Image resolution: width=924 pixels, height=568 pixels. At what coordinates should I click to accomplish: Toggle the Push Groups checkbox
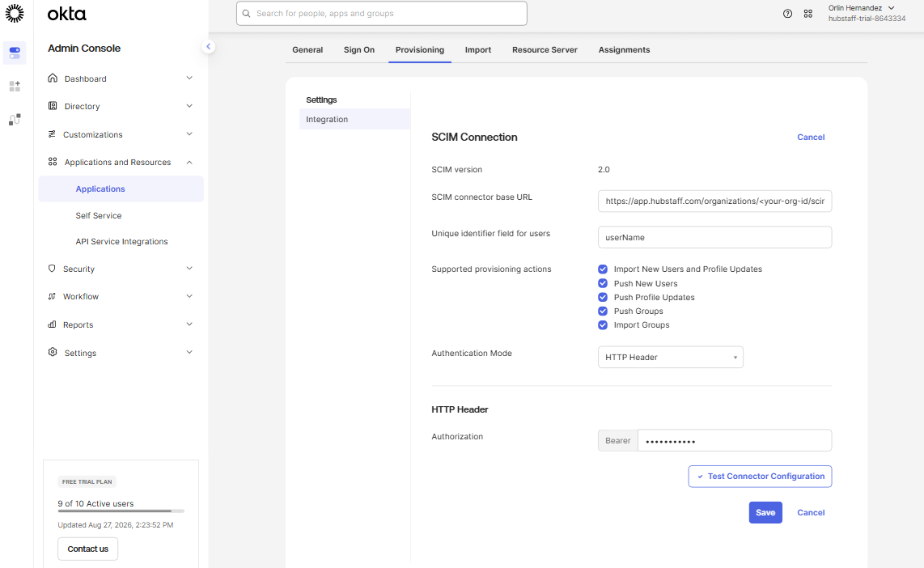tap(602, 311)
